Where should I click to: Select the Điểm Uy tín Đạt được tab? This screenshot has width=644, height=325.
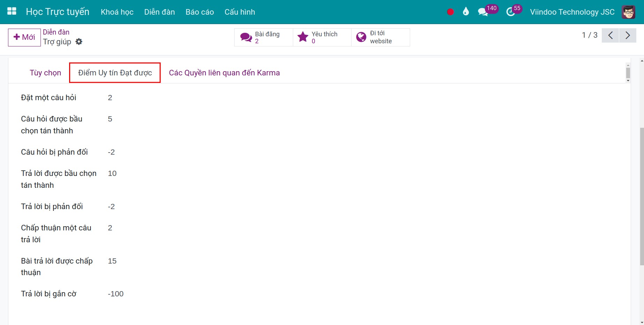click(x=114, y=73)
